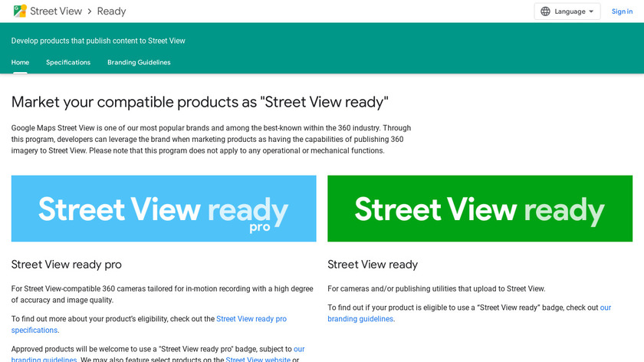Open the Language dropdown menu
The height and width of the screenshot is (362, 644).
(x=567, y=12)
